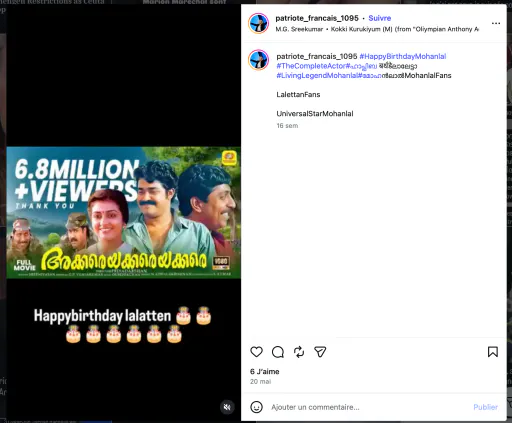Image resolution: width=512 pixels, height=423 pixels.
Task: Open #LivingLegendMohanlal hashtag
Action: [x=317, y=76]
